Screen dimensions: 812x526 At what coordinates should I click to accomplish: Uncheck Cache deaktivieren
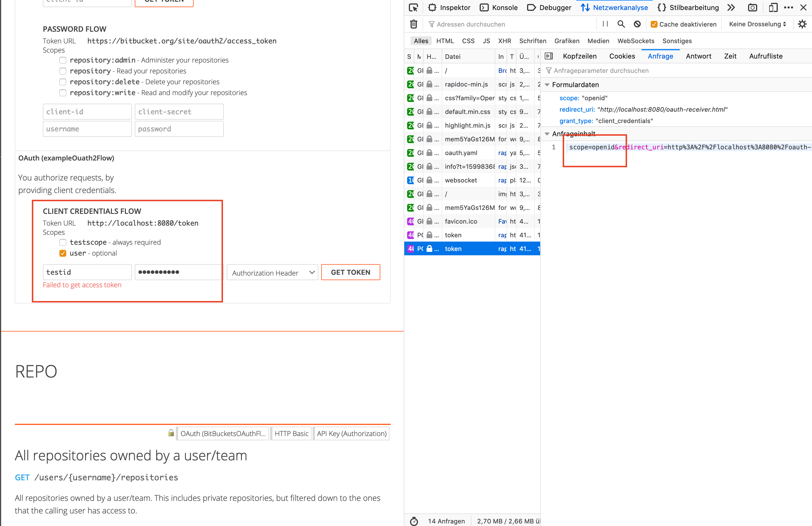(654, 24)
